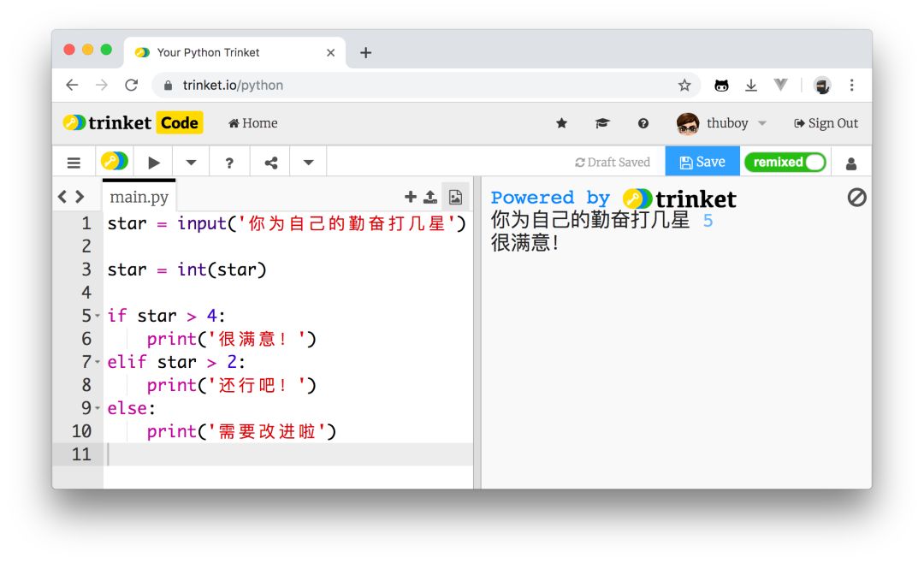Open the image library icon
924x563 pixels.
(x=455, y=198)
